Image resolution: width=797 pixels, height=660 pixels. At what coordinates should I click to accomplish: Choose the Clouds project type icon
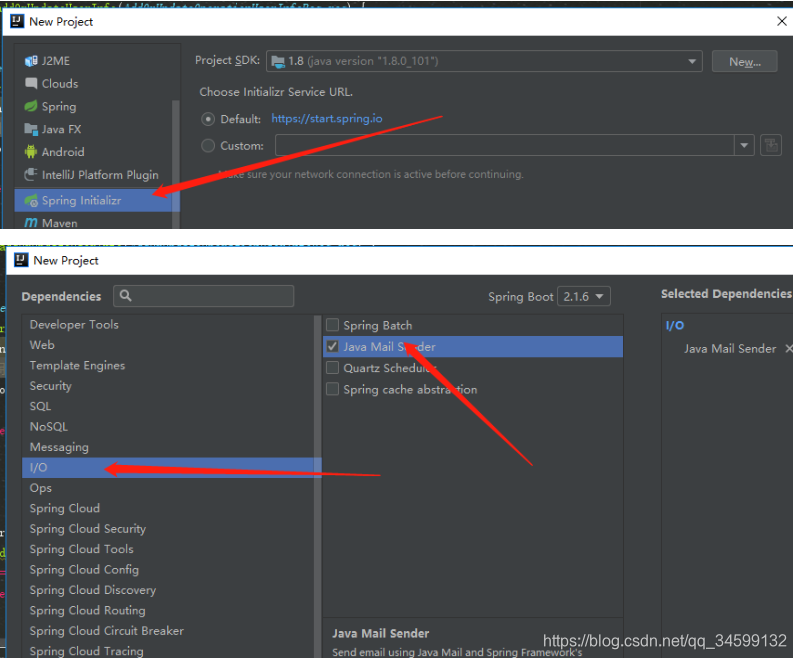click(31, 83)
